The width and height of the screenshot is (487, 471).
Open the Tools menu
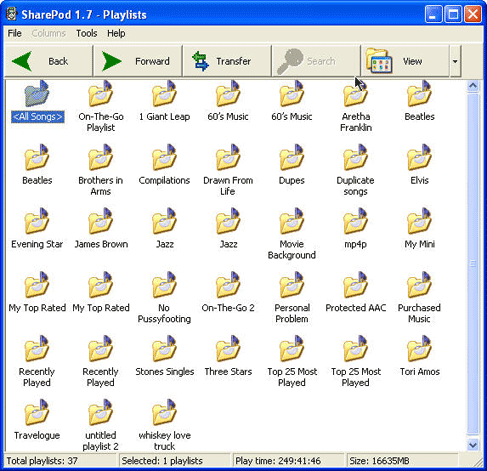87,33
